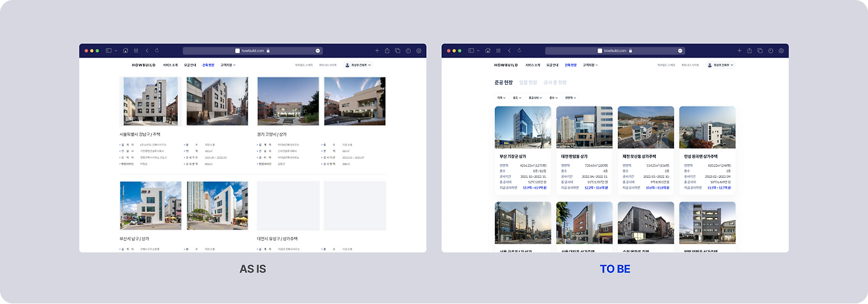Open the 고객지원 dropdown in the TO BE page

(590, 65)
